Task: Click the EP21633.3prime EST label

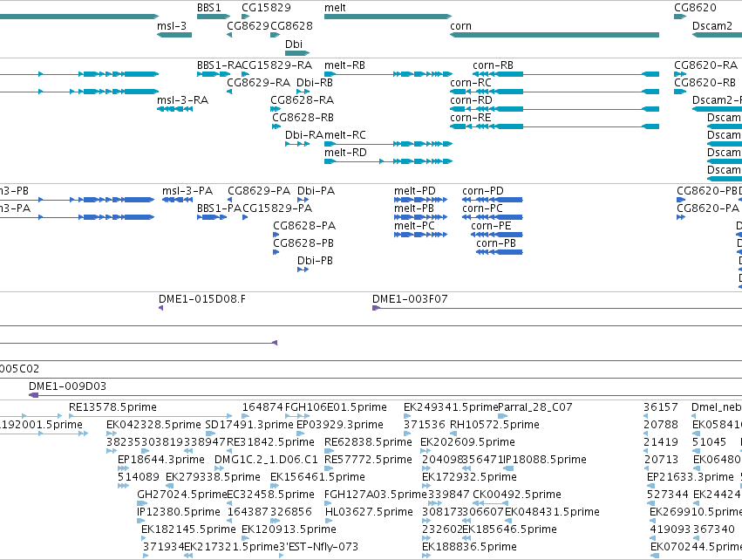Action: [691, 477]
